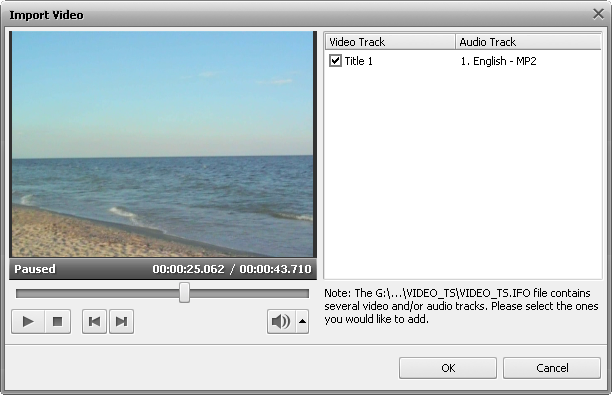Click the beach video preview image
Screen dimensions: 612x395
click(x=162, y=144)
